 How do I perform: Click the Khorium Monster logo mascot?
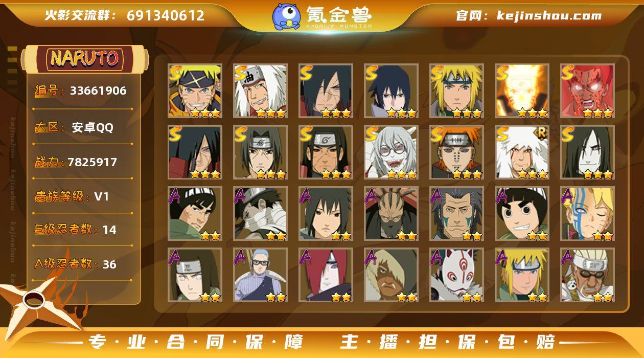coord(286,16)
